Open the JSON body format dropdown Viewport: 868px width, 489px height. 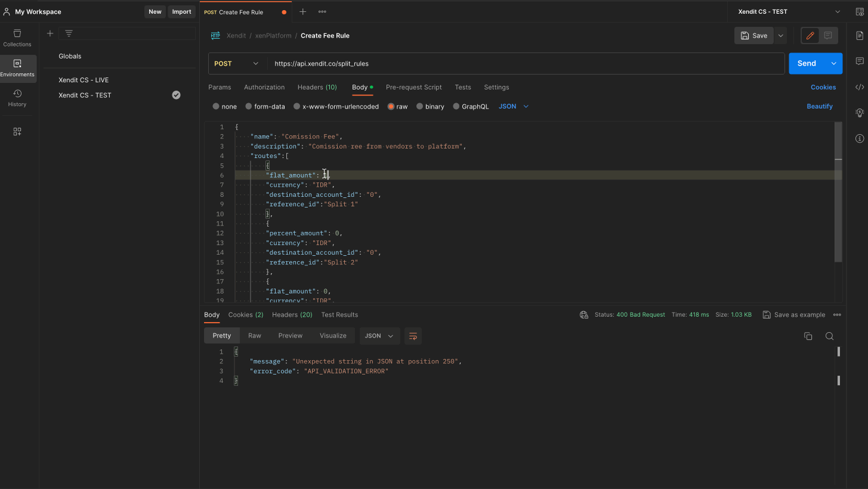click(514, 107)
